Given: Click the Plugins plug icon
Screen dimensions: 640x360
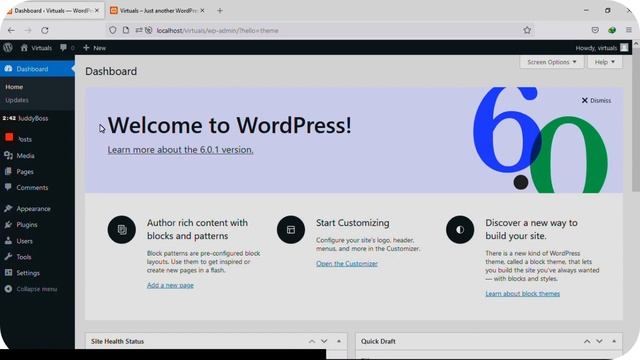Looking at the screenshot, I should pos(9,224).
